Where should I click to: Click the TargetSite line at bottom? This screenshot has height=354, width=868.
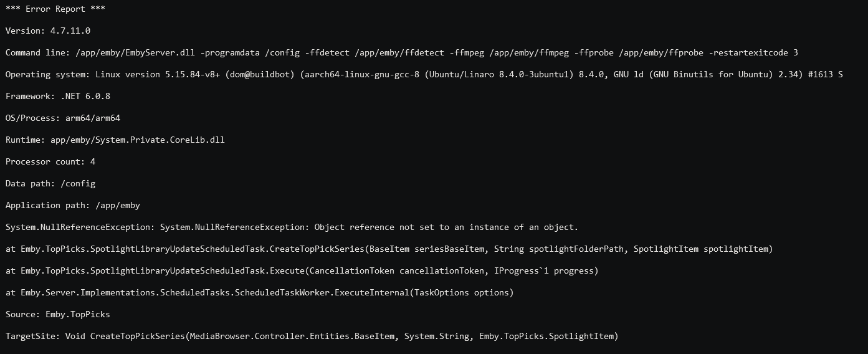(312, 337)
